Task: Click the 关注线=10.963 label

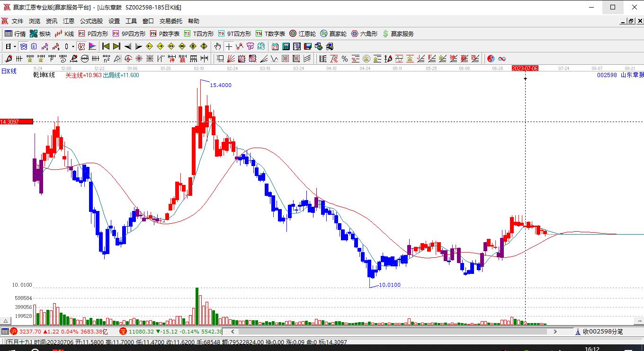Action: 83,75
